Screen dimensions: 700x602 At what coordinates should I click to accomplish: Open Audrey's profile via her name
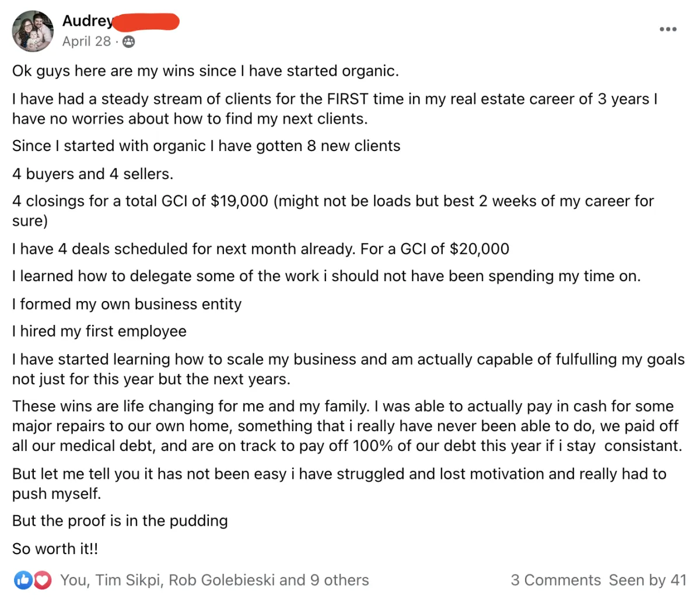click(87, 21)
